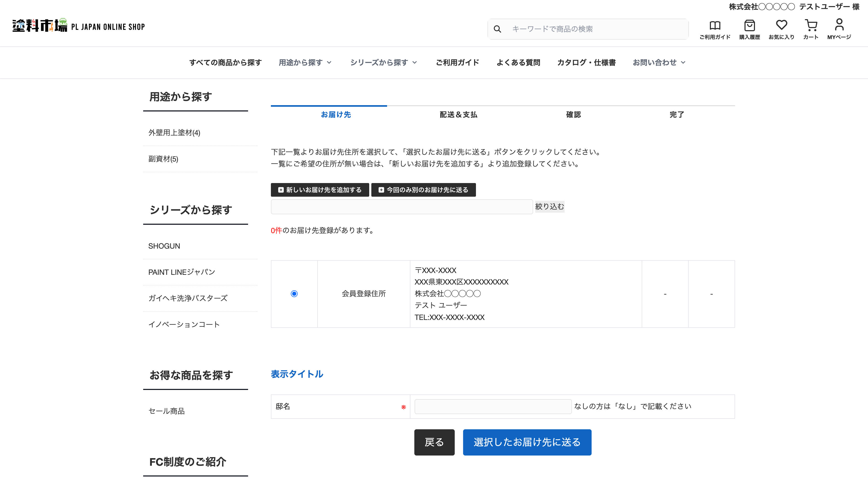The image size is (868, 482).
Task: Open 購入履歴 purchase history icon
Action: [x=749, y=26]
